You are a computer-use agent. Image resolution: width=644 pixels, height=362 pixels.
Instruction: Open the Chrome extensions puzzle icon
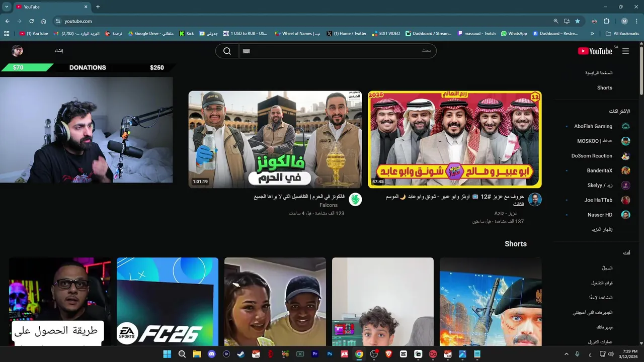point(606,21)
